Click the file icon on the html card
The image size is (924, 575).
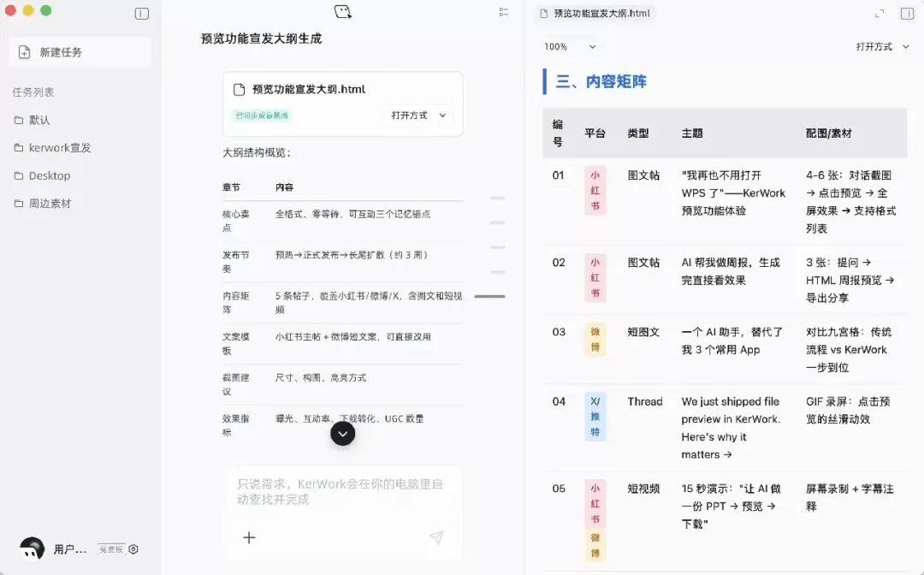239,90
